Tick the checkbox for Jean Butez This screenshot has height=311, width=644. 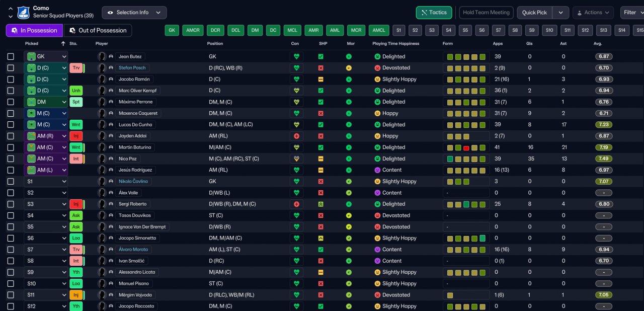pos(11,56)
